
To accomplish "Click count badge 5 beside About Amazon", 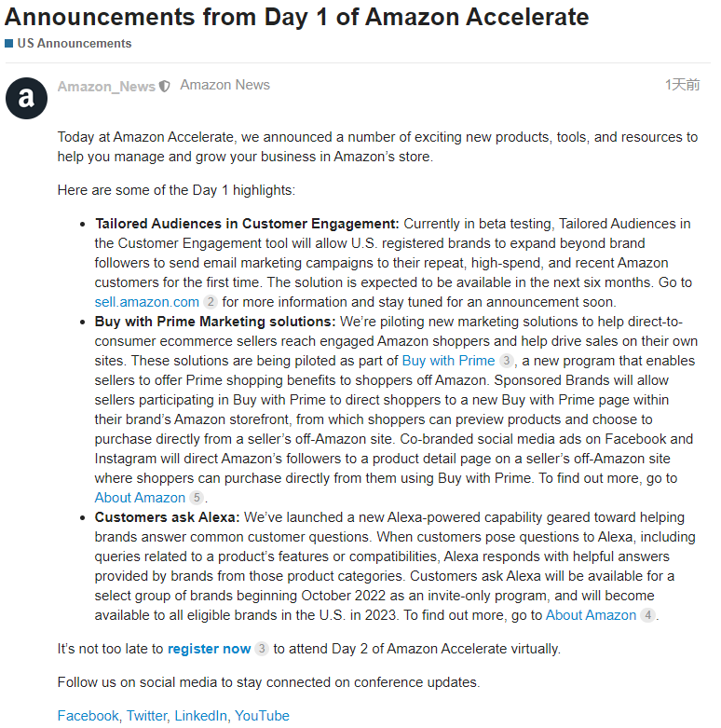I will [x=197, y=498].
